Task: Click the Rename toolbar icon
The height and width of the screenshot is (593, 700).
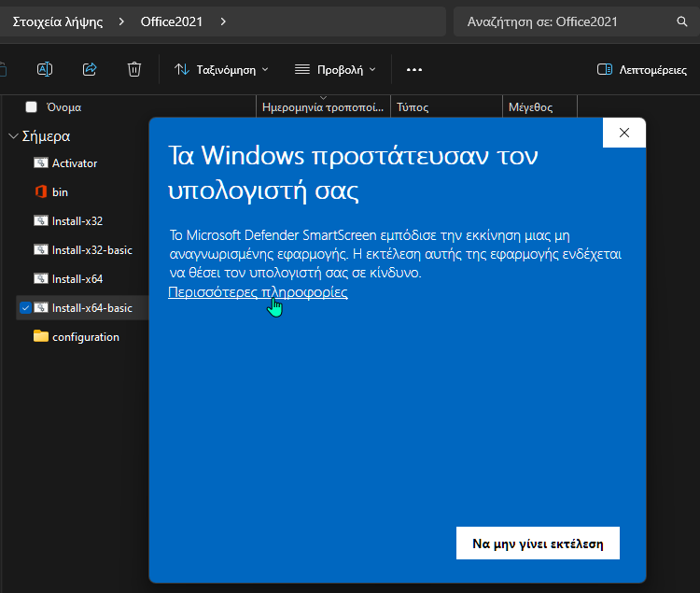Action: pos(45,69)
